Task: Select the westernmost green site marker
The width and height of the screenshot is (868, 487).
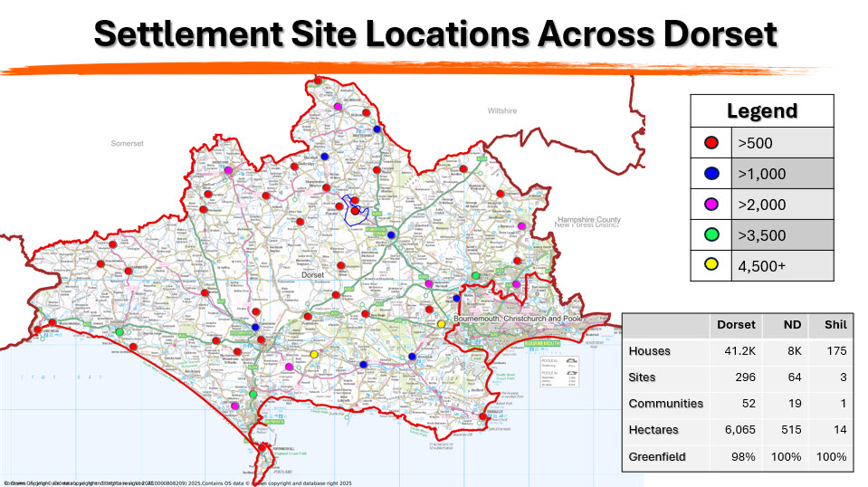Action: [x=119, y=332]
